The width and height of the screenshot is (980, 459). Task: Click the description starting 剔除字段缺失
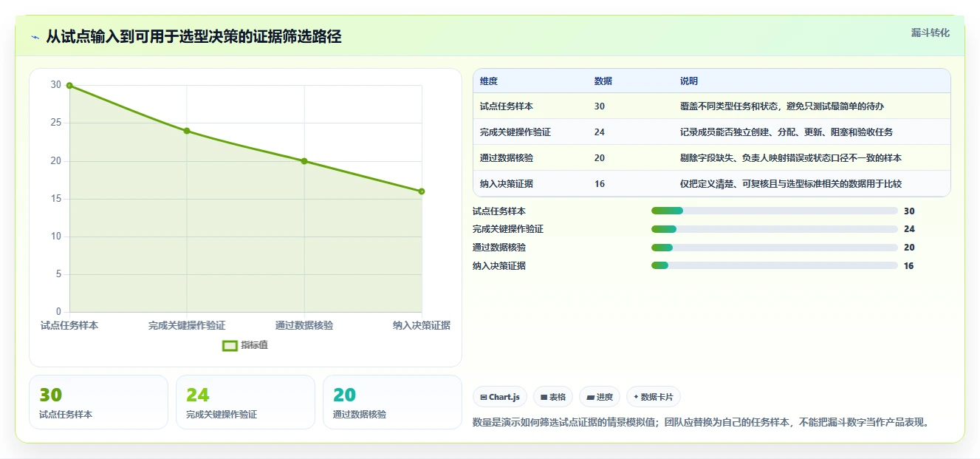(x=791, y=158)
